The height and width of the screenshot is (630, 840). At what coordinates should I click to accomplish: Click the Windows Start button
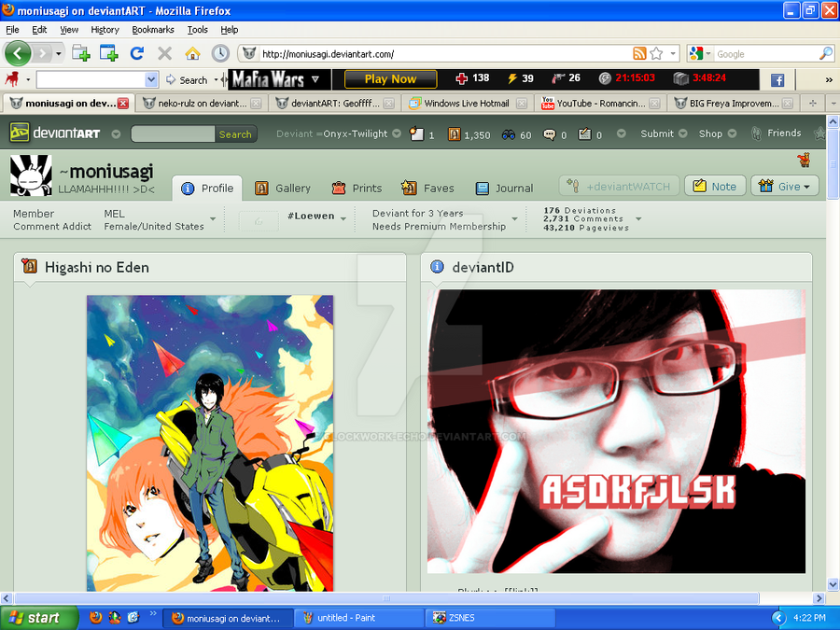coord(38,618)
